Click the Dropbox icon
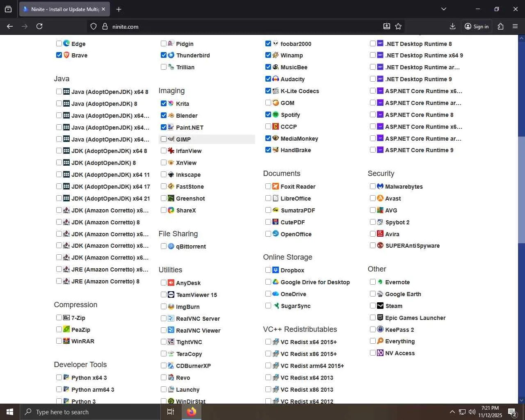The image size is (525, 420). [x=276, y=270]
